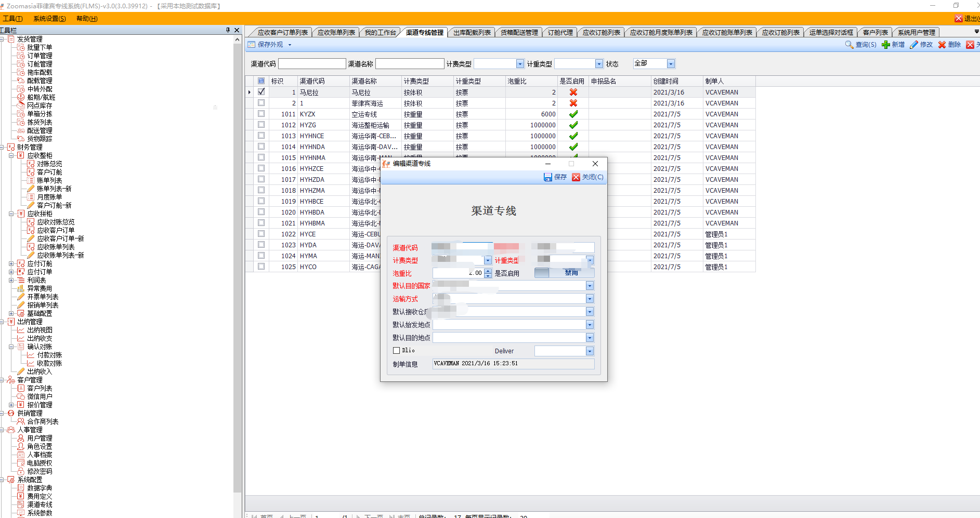The width and height of the screenshot is (980, 518).
Task: Switch to the 我的工作台 tab
Action: tap(380, 32)
